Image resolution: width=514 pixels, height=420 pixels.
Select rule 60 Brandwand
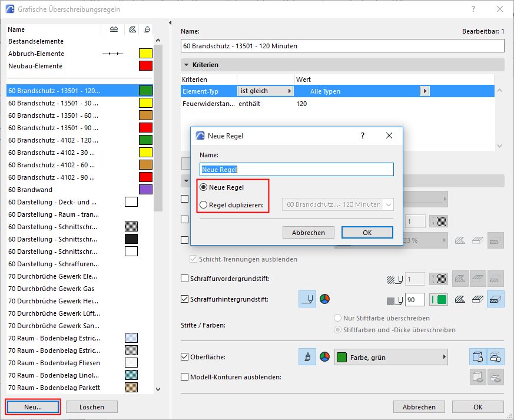[79, 190]
